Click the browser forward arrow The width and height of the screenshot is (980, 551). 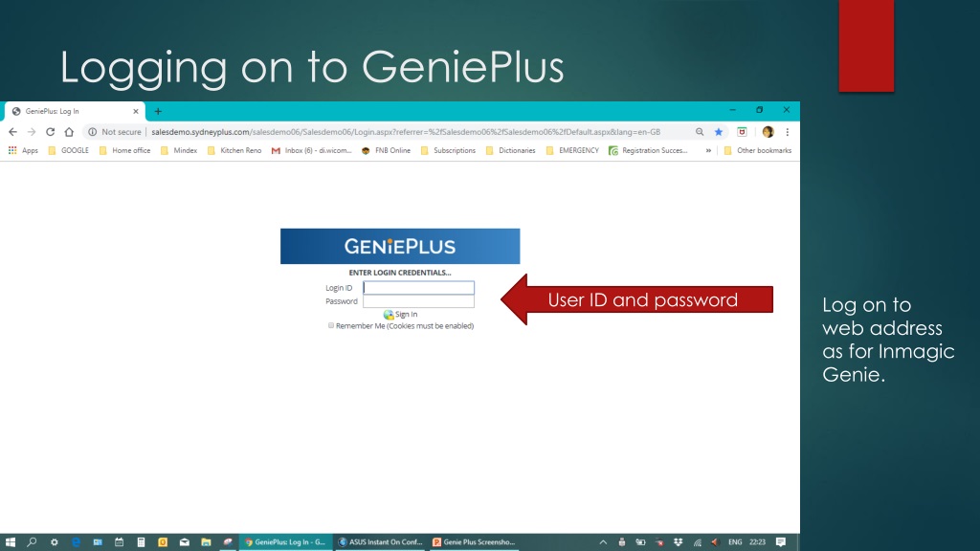[x=32, y=132]
